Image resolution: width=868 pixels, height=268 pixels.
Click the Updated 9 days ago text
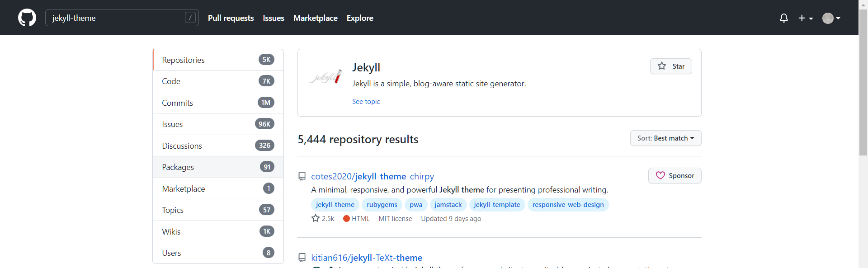coord(451,219)
